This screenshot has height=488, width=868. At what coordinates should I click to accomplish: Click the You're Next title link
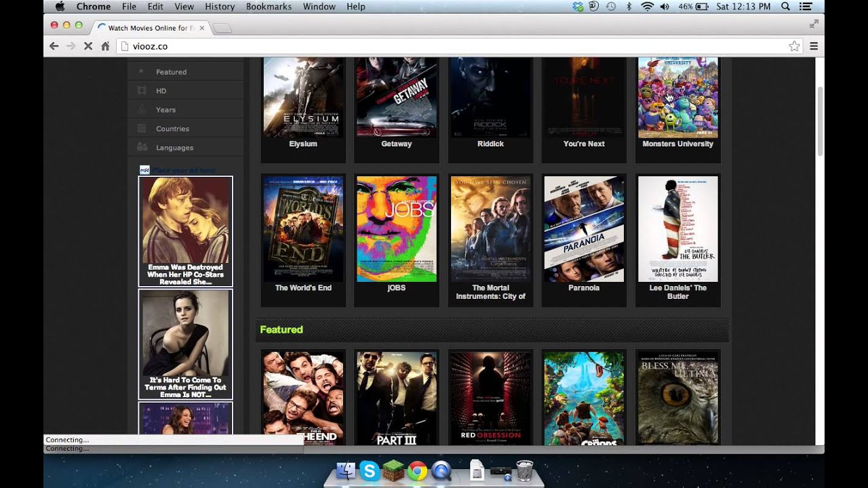(584, 144)
